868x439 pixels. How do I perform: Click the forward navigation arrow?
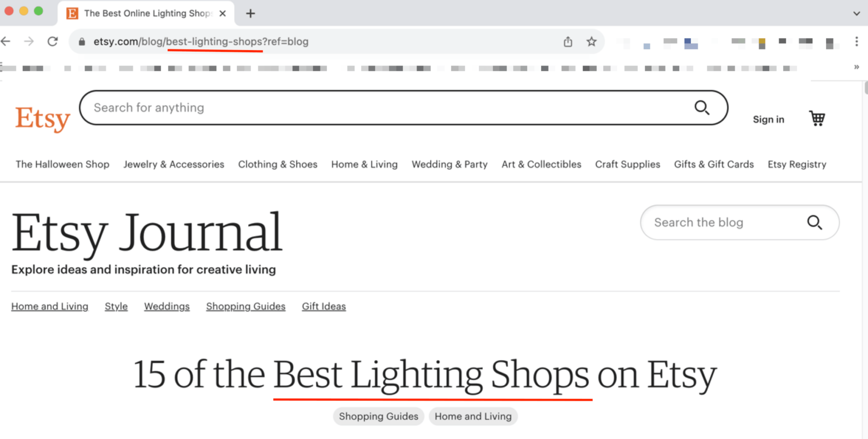(29, 41)
